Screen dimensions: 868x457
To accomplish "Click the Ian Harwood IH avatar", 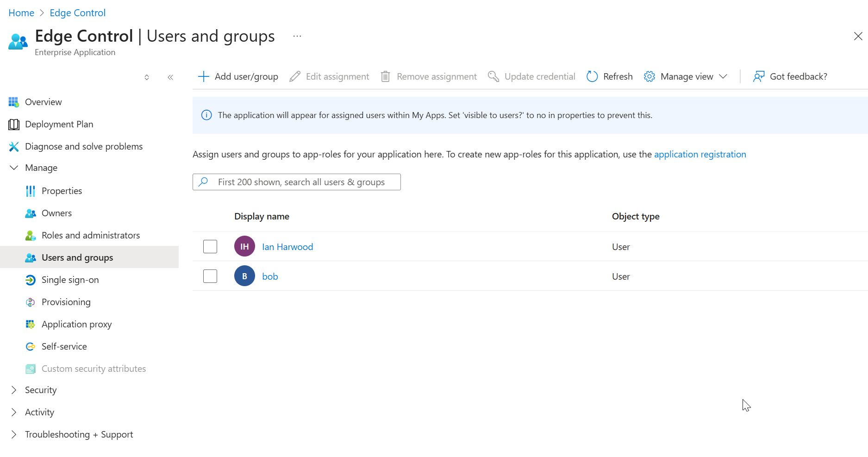I will point(244,246).
